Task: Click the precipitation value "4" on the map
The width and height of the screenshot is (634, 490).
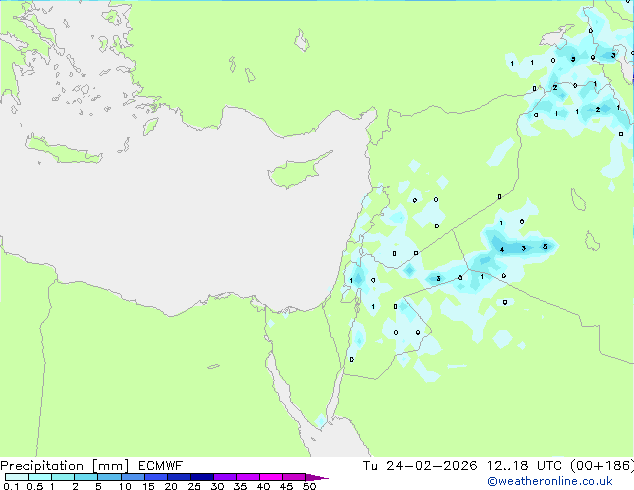Action: [x=502, y=249]
